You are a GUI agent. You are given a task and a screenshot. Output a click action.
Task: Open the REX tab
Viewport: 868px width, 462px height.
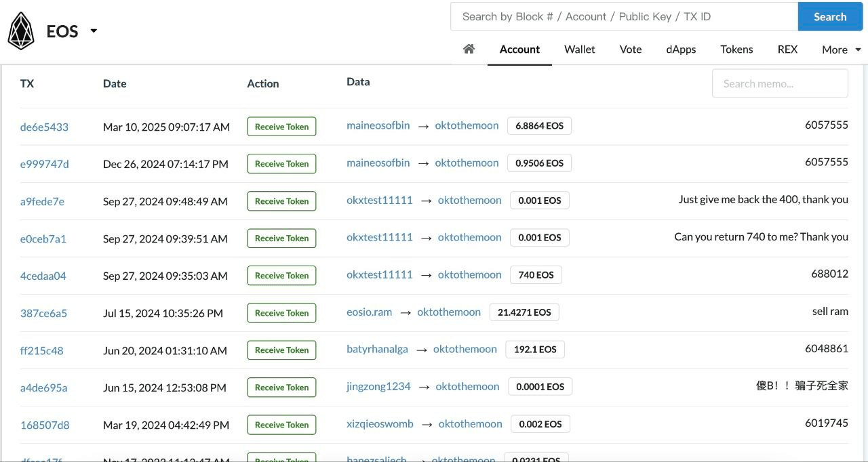coord(787,49)
